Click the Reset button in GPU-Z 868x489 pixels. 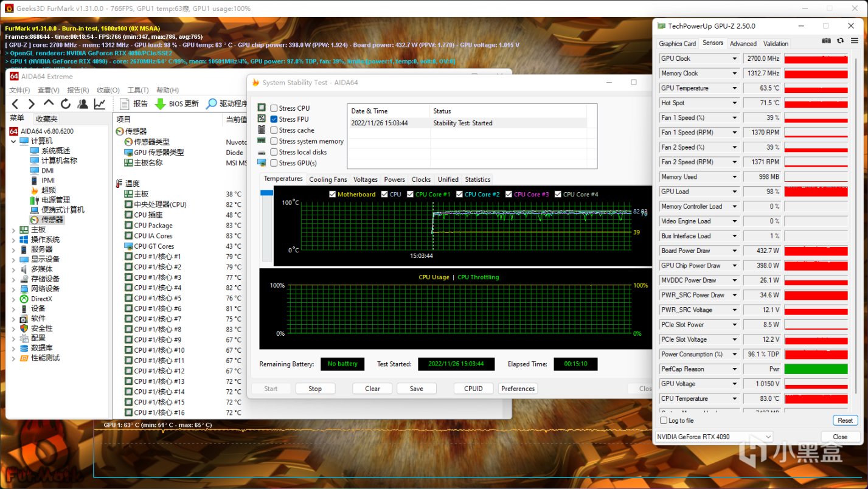845,420
